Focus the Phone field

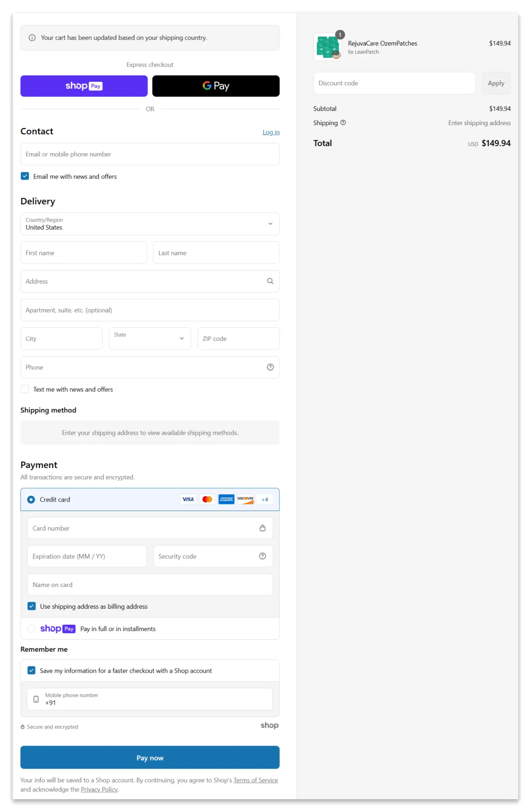tap(150, 367)
